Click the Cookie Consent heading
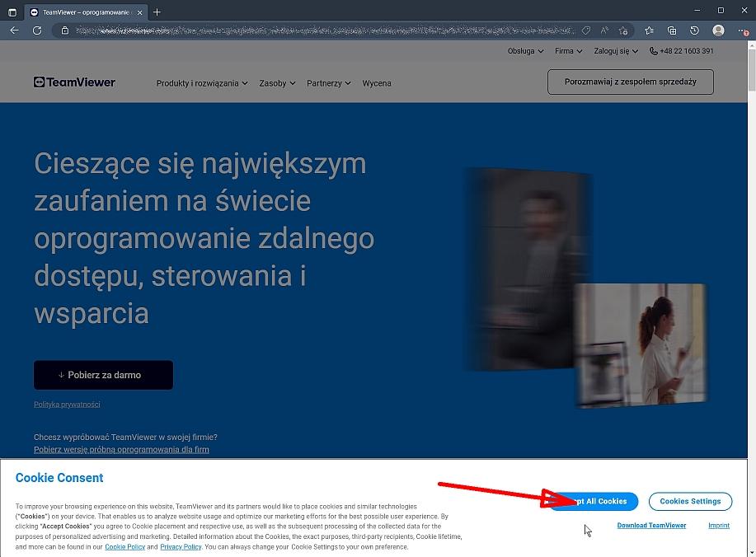This screenshot has height=557, width=756. [x=59, y=478]
